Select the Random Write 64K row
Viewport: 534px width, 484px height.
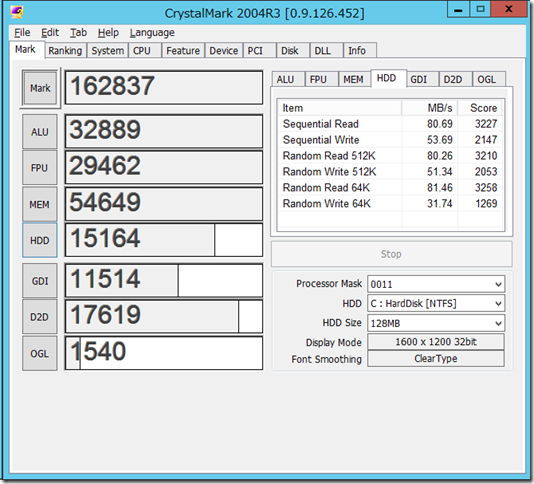(x=390, y=204)
